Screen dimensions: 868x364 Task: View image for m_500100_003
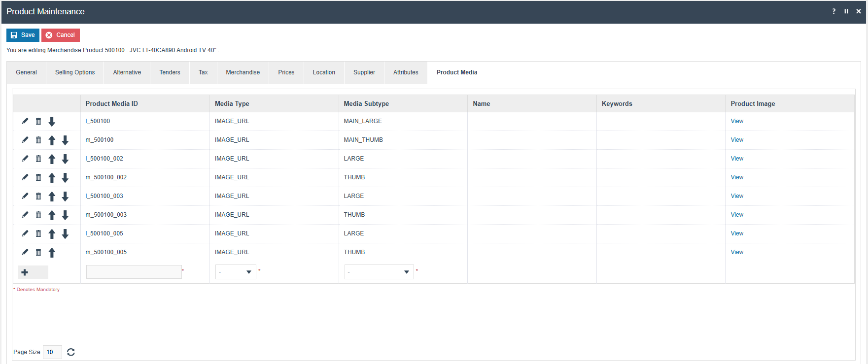[737, 215]
